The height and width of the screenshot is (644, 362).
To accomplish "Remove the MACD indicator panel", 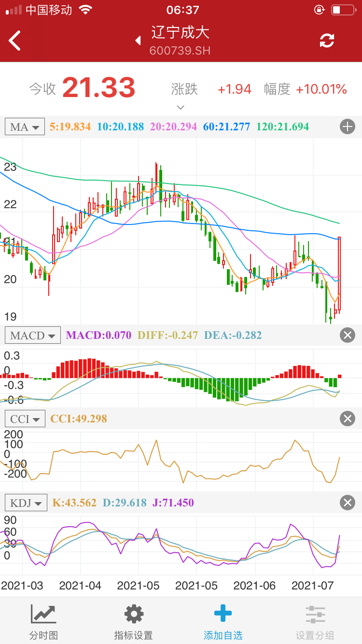I will [347, 335].
